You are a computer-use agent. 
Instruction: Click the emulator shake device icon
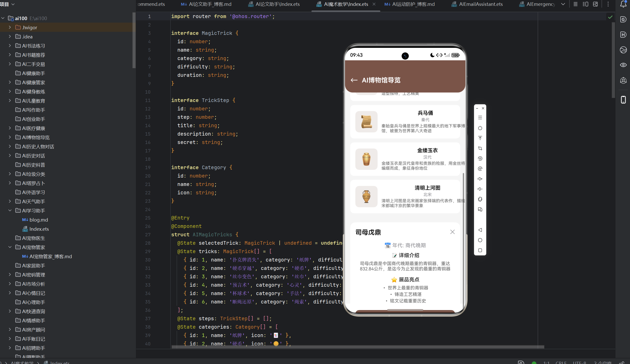[480, 199]
